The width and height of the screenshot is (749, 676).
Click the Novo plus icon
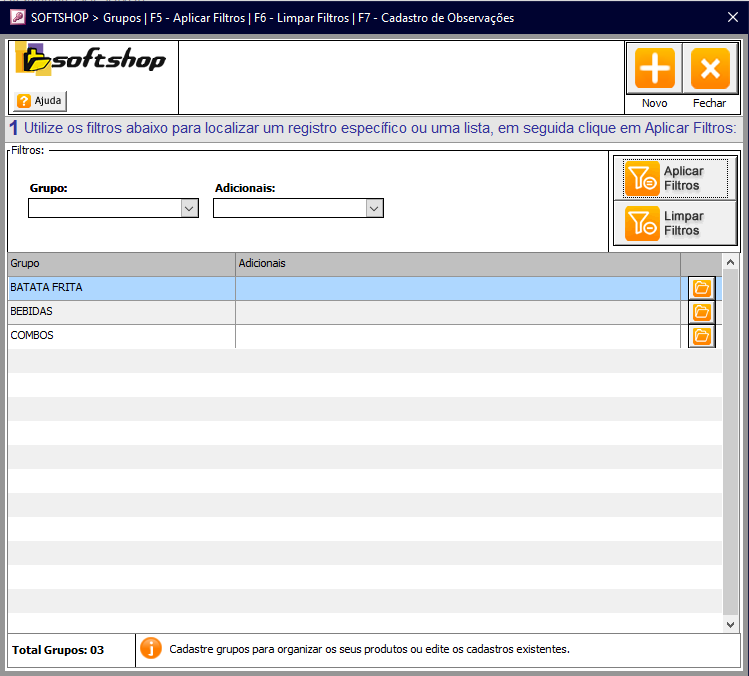point(654,69)
